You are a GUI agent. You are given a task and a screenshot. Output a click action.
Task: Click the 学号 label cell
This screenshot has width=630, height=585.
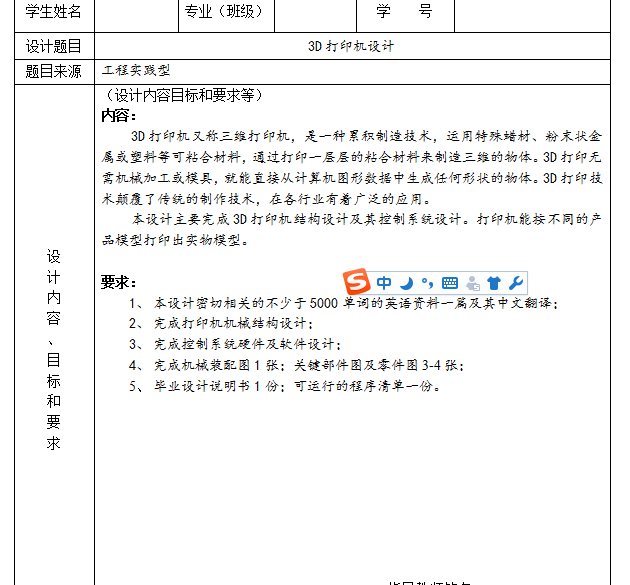click(x=405, y=15)
